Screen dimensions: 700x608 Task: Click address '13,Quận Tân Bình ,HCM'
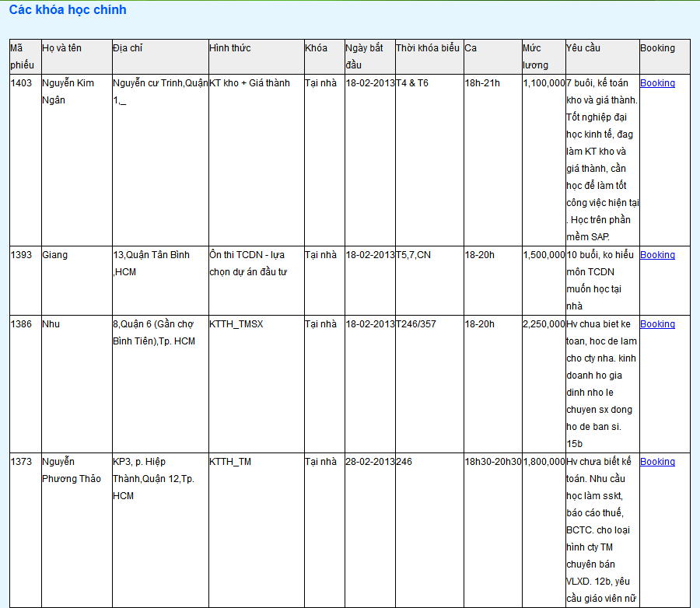pos(152,264)
